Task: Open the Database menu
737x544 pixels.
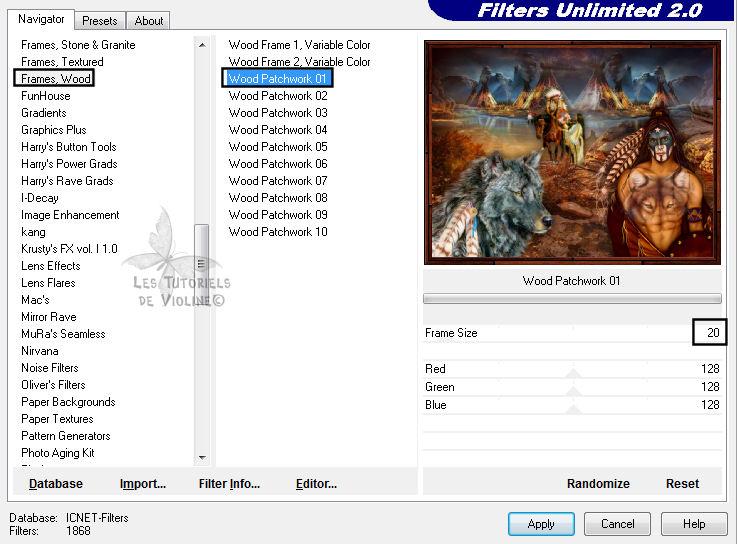Action: coord(56,484)
